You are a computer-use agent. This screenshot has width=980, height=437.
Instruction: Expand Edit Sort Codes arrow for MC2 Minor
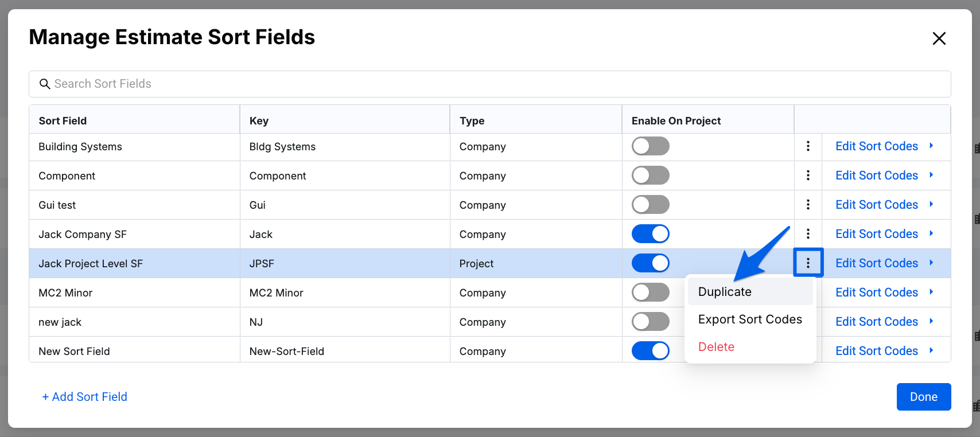coord(931,292)
